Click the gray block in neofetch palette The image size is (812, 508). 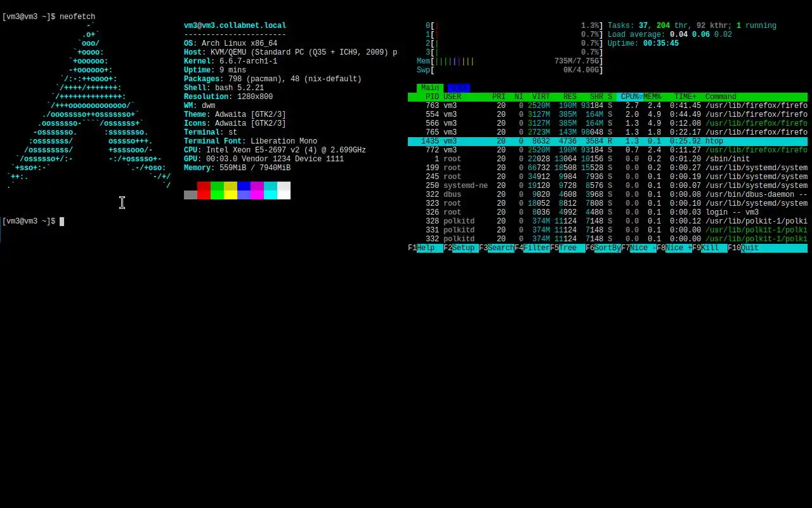pyautogui.click(x=190, y=195)
